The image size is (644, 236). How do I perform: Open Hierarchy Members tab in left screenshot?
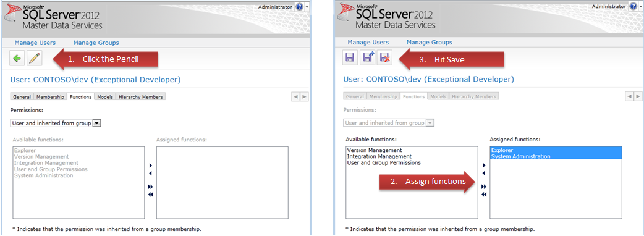click(x=141, y=97)
